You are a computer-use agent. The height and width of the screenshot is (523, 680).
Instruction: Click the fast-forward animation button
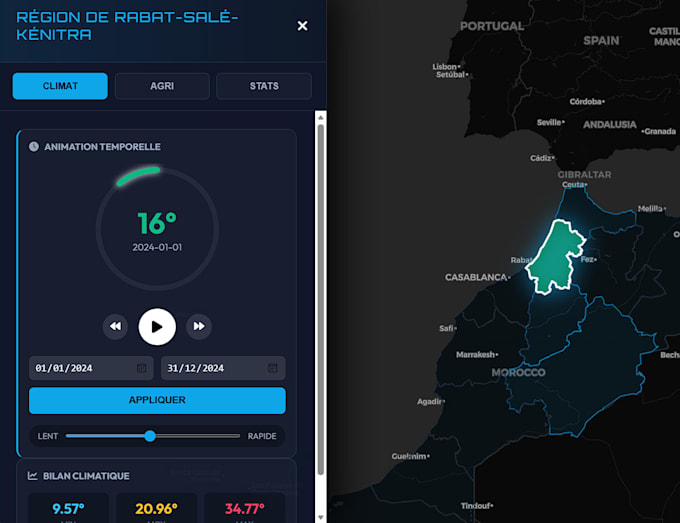pos(199,326)
